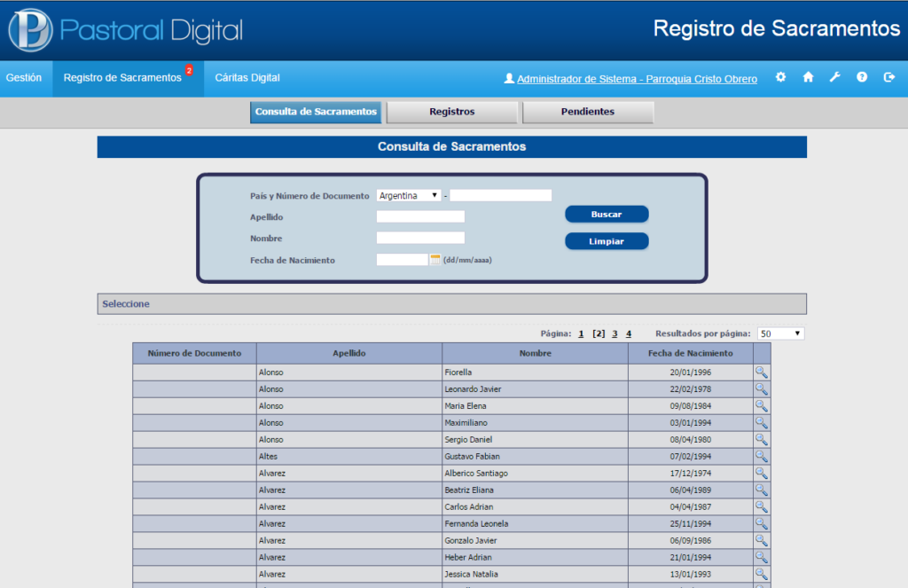View details for Alvarez Beatriz Eliana

(x=762, y=490)
